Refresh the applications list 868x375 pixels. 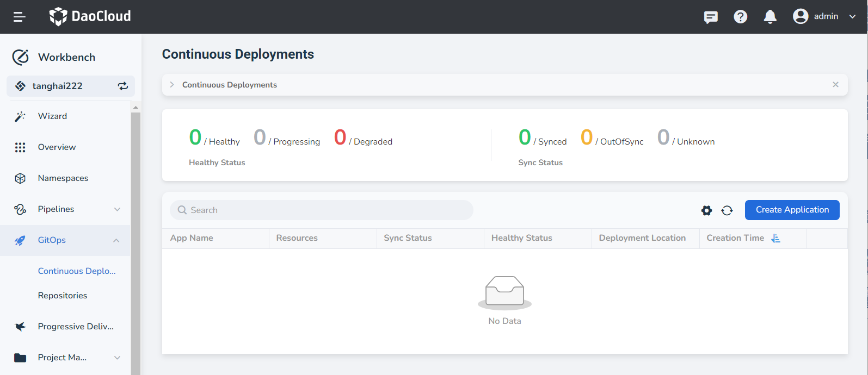(x=727, y=210)
